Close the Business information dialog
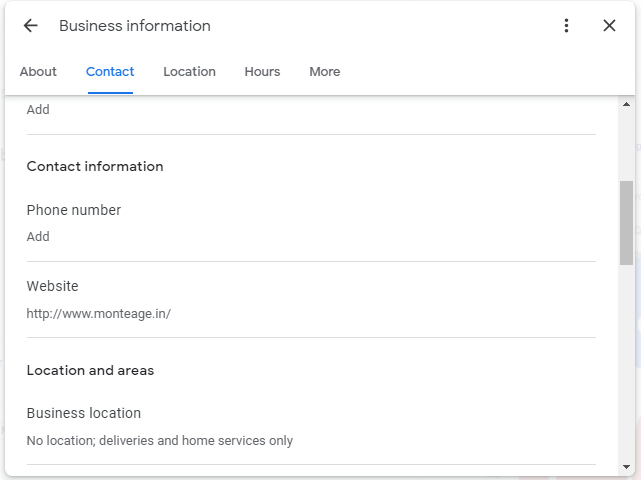This screenshot has width=641, height=480. point(609,26)
